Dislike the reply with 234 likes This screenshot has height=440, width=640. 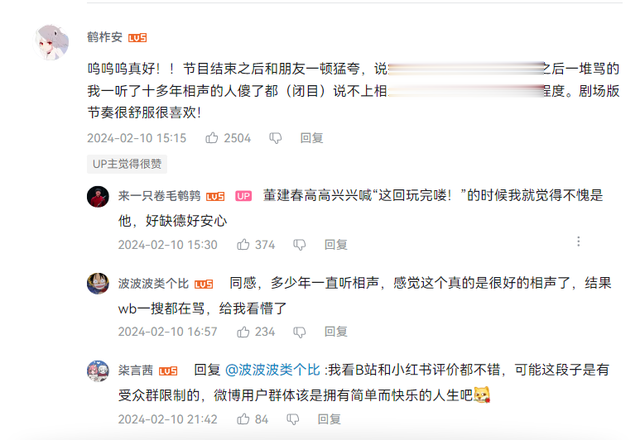point(299,332)
